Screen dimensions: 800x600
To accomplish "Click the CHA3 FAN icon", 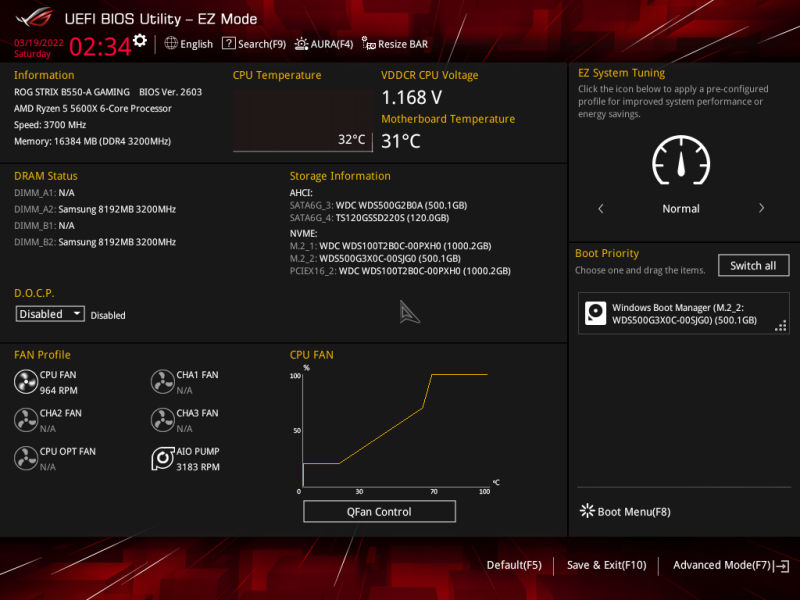I will (x=163, y=419).
